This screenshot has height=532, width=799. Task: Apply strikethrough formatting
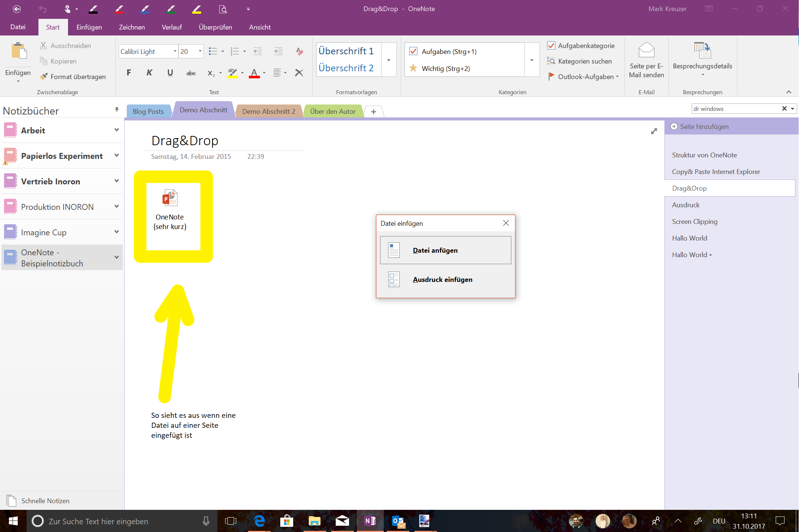pyautogui.click(x=191, y=73)
